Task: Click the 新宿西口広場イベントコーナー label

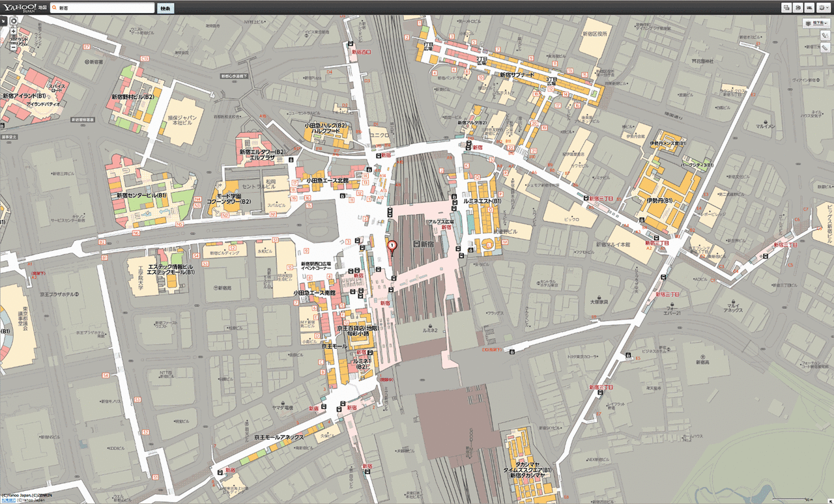Action: coord(315,266)
